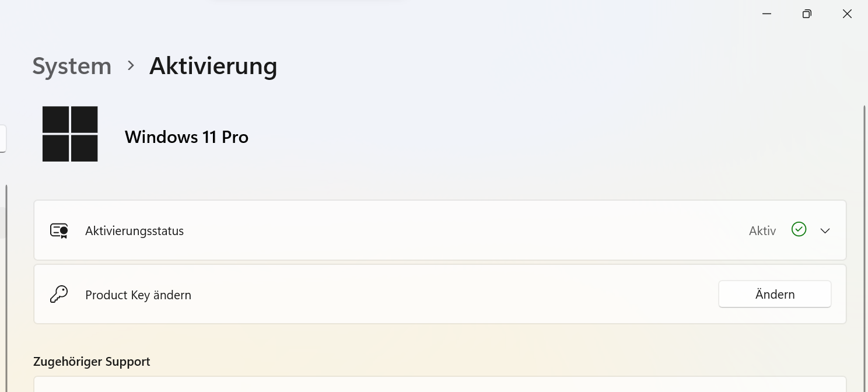Click the left navigation pane scrollbar
Screen dimensions: 868x392
point(6,280)
